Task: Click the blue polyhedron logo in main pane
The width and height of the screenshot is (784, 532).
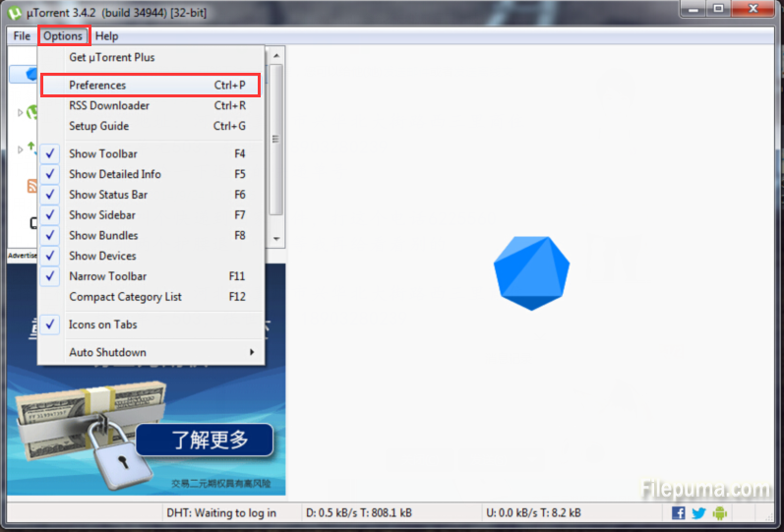Action: click(531, 272)
